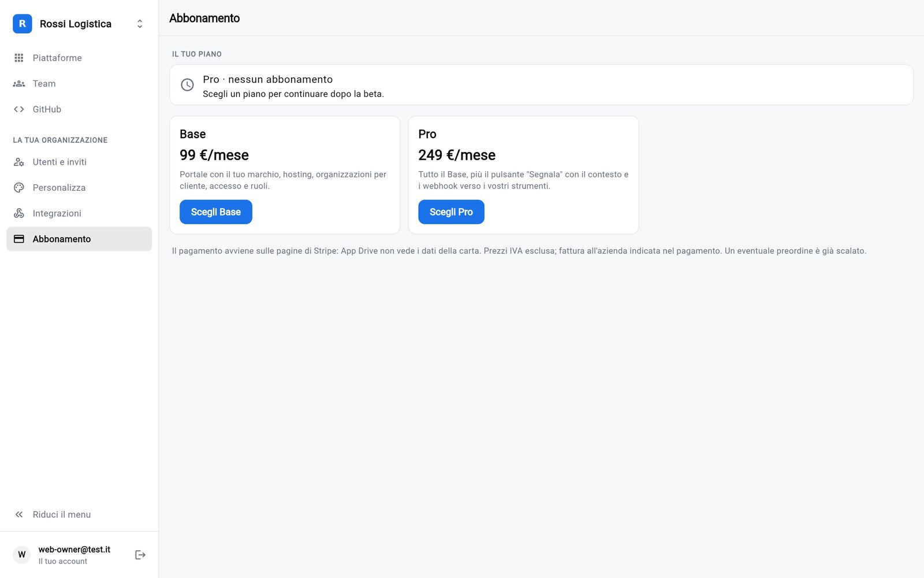Go to Personalizza settings

(x=79, y=188)
